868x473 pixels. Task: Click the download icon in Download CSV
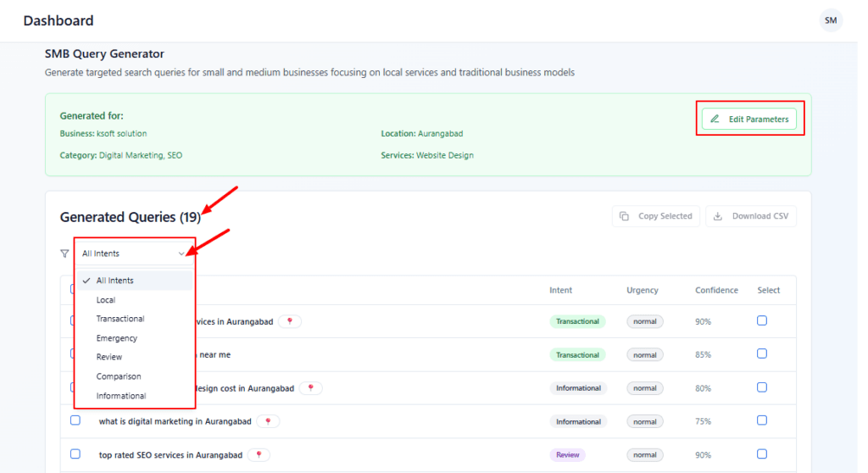click(x=718, y=216)
